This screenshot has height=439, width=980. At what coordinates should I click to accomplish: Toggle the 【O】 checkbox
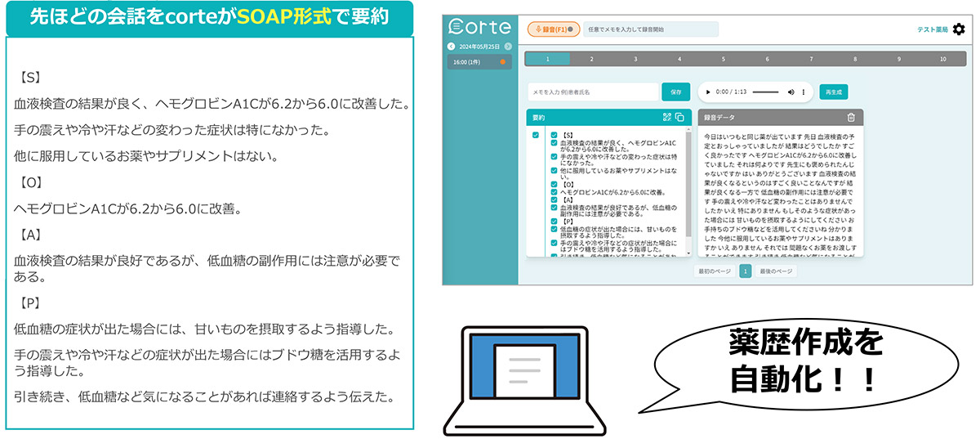[554, 184]
